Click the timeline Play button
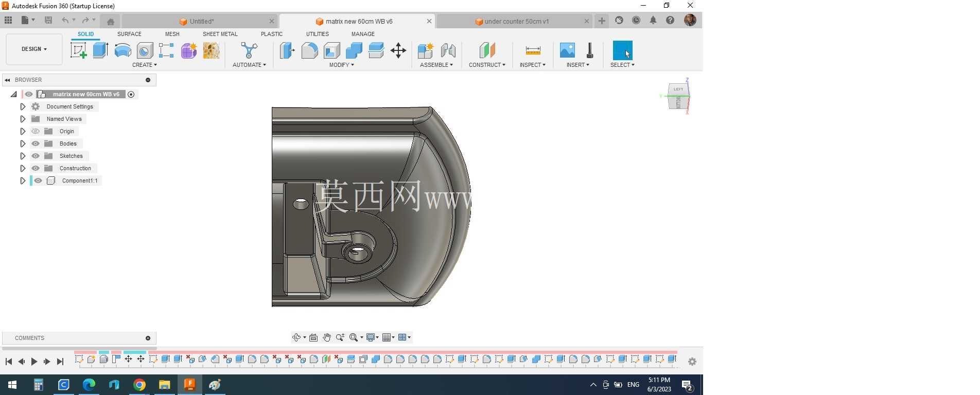980x395 pixels. pyautogui.click(x=34, y=362)
